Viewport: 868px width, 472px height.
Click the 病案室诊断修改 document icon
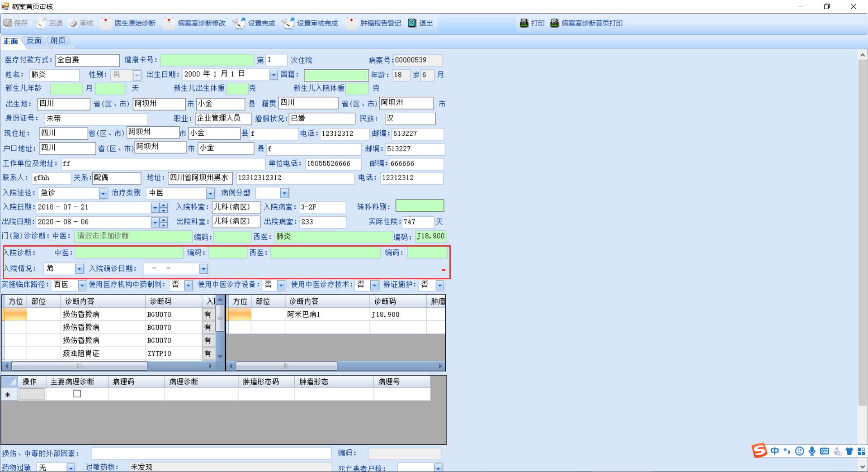click(169, 23)
